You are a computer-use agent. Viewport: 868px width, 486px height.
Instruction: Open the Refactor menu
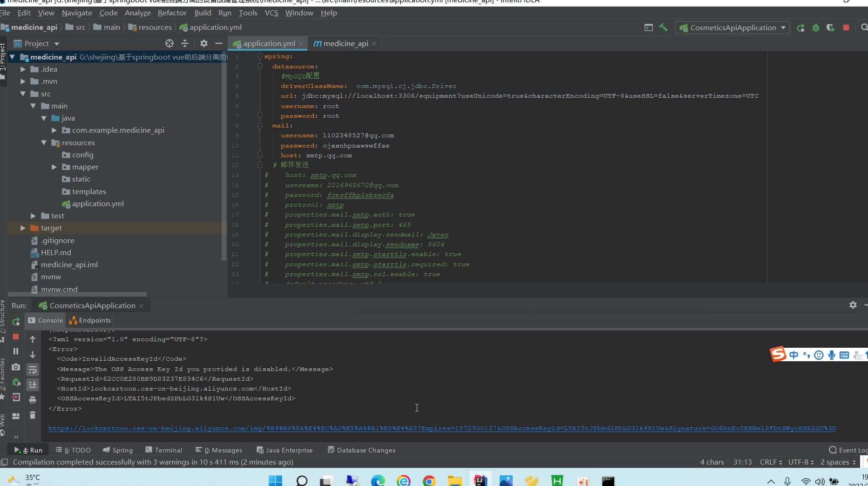[172, 13]
